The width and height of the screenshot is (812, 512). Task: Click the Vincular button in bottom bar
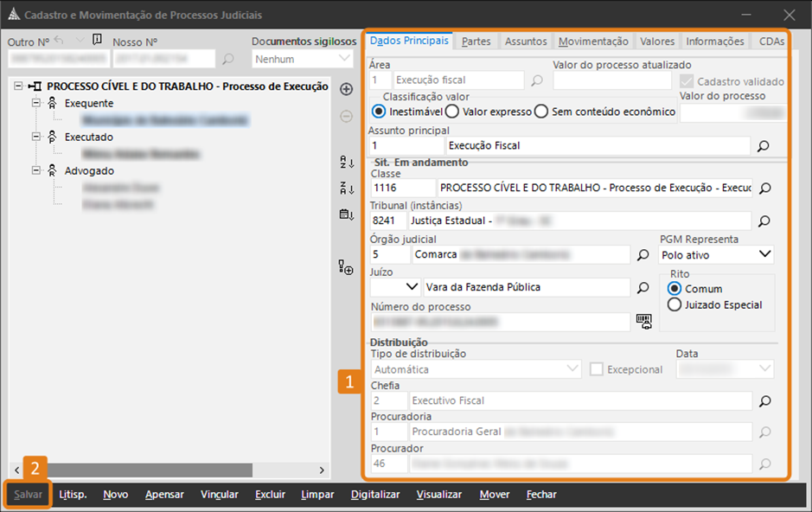pos(219,494)
